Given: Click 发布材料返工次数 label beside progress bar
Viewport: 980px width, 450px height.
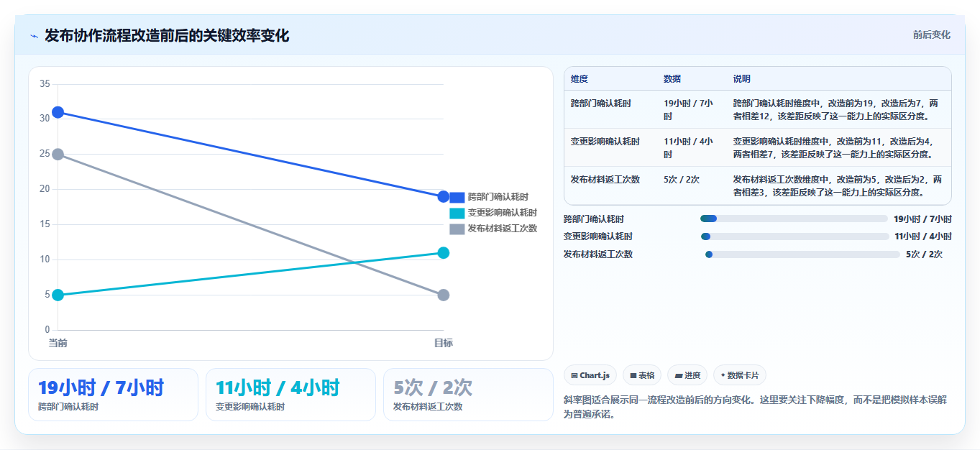Looking at the screenshot, I should [598, 254].
